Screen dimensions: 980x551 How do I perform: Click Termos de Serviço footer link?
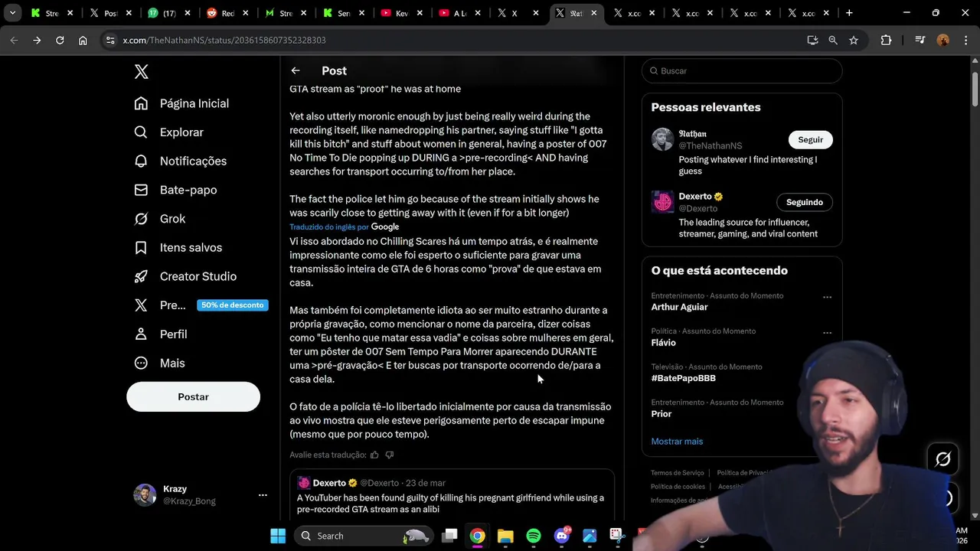point(677,473)
